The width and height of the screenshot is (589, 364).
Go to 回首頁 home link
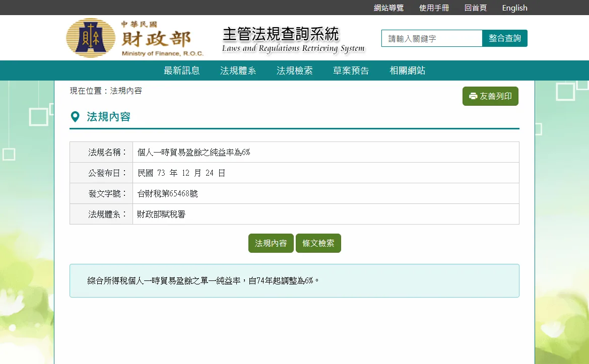point(475,8)
